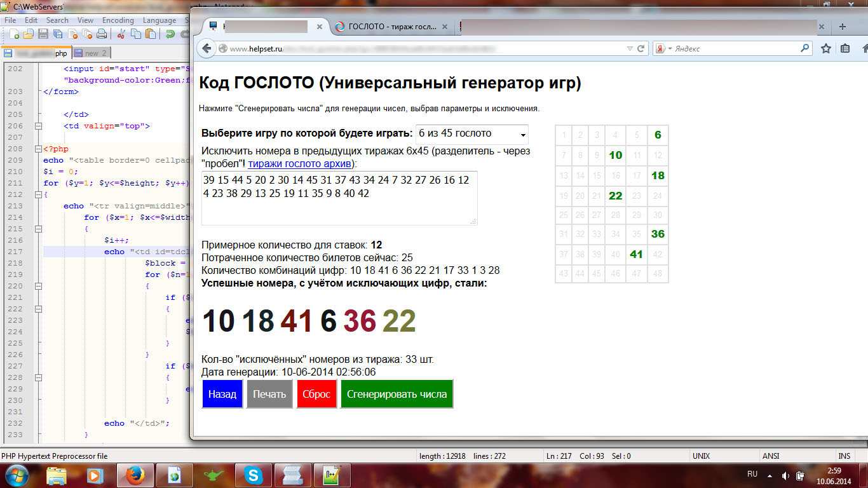The height and width of the screenshot is (488, 868).
Task: Click Yandex search input field
Action: point(735,48)
